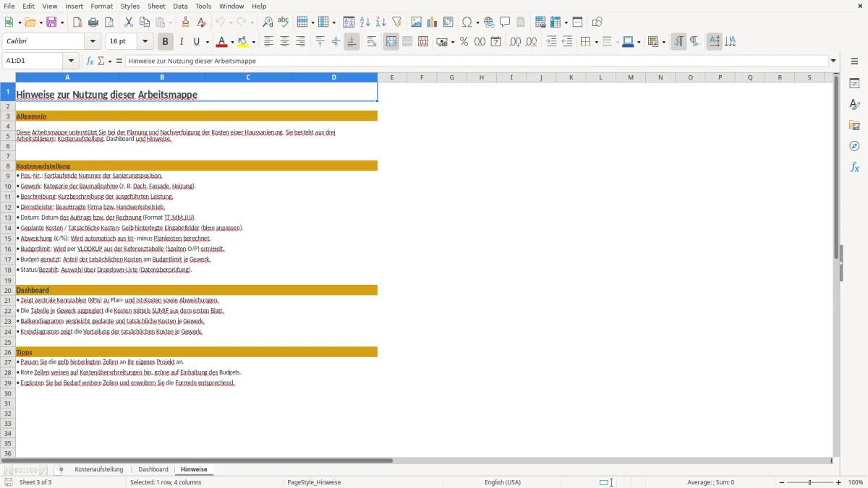Toggle Wrap Text
Viewport: 868px width, 488px height.
(x=372, y=42)
